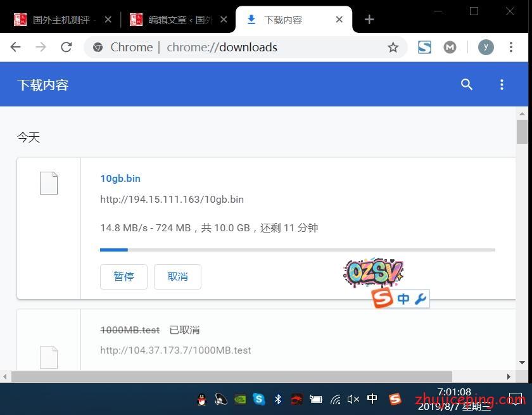Bookmark this page with the star icon
Image resolution: width=532 pixels, height=415 pixels.
pyautogui.click(x=393, y=47)
